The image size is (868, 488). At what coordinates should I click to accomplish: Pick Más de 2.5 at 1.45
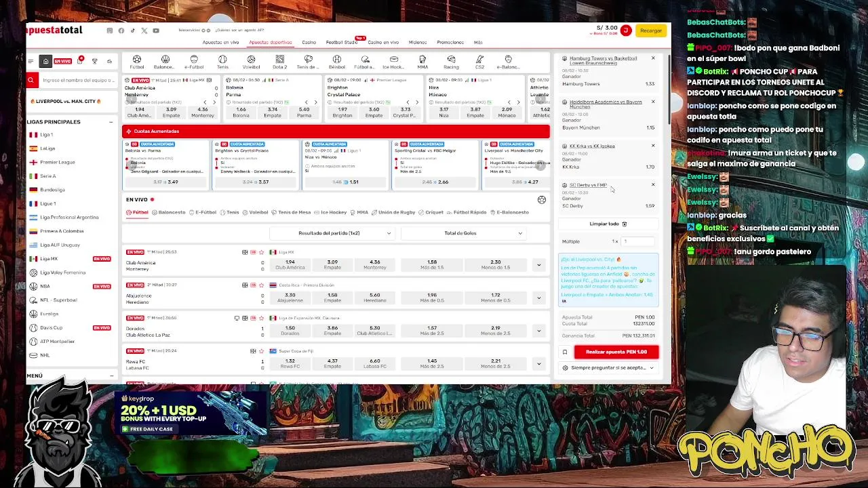click(432, 364)
